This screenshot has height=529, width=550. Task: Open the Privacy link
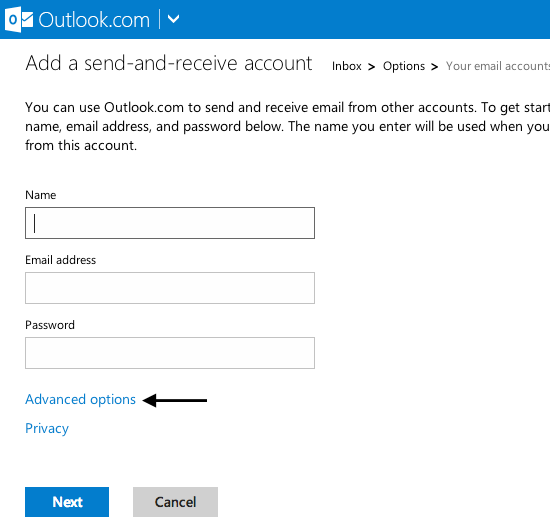pos(47,429)
